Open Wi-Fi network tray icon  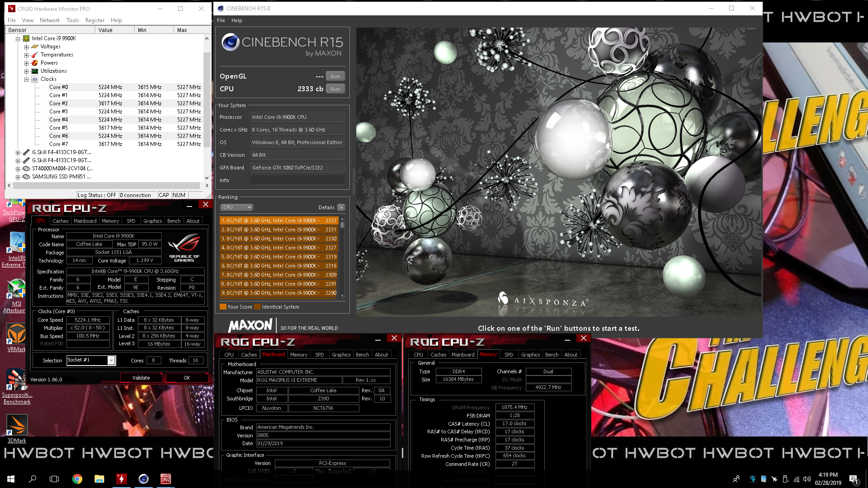[796, 479]
